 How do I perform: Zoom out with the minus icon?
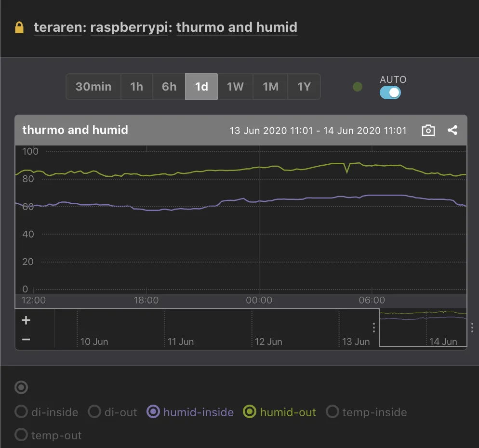tap(26, 339)
